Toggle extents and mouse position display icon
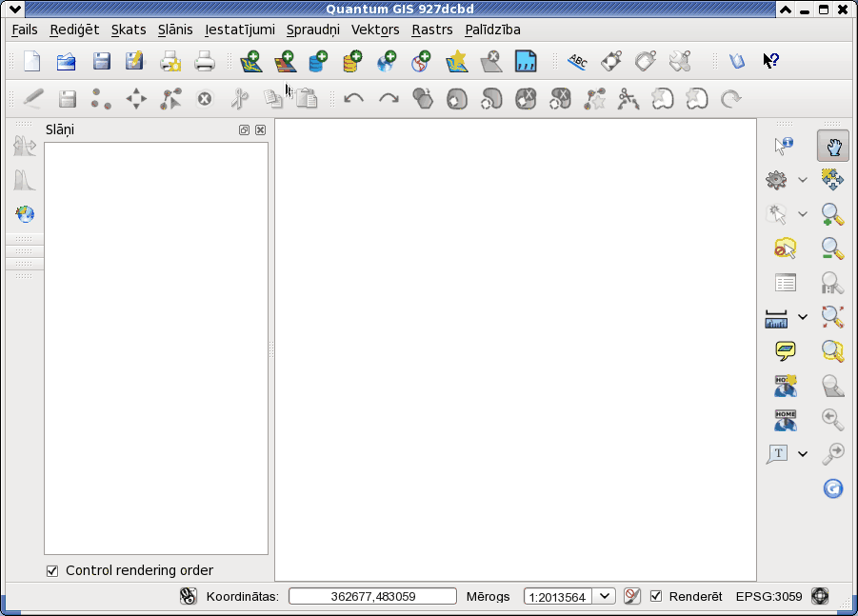The image size is (858, 616). (x=189, y=596)
